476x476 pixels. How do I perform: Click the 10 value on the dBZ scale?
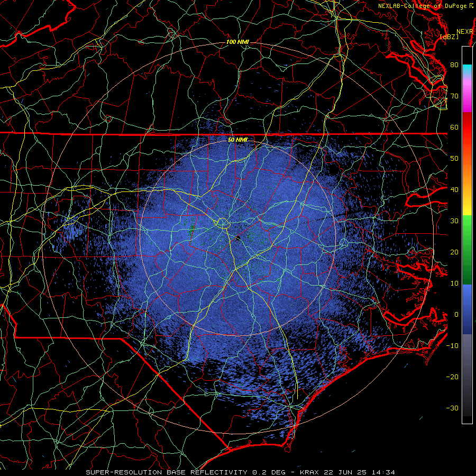(x=454, y=283)
